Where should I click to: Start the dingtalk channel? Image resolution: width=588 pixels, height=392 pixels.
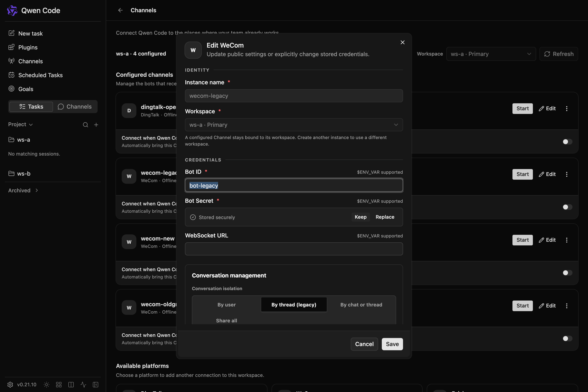522,108
